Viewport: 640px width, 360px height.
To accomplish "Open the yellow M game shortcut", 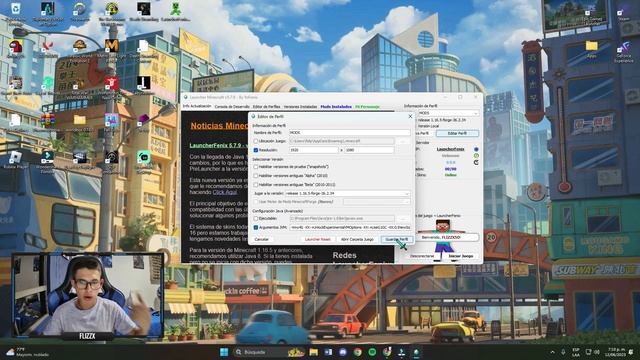I will click(111, 45).
